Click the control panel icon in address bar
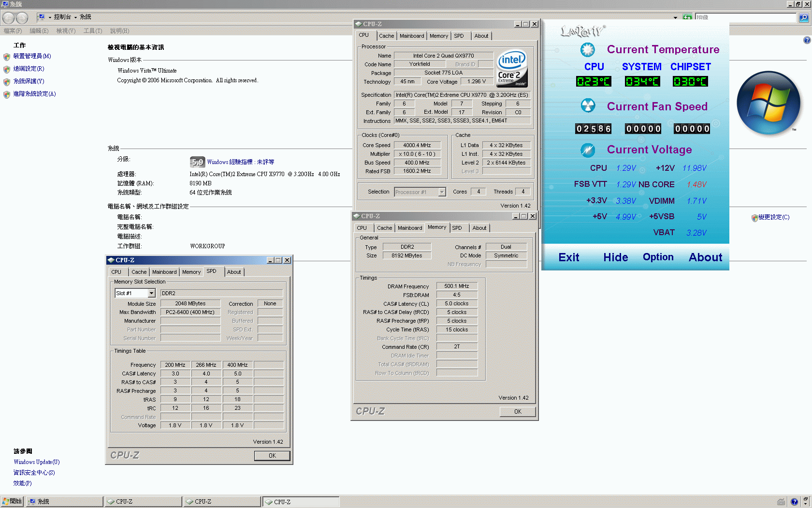Image resolution: width=812 pixels, height=508 pixels. (42, 17)
